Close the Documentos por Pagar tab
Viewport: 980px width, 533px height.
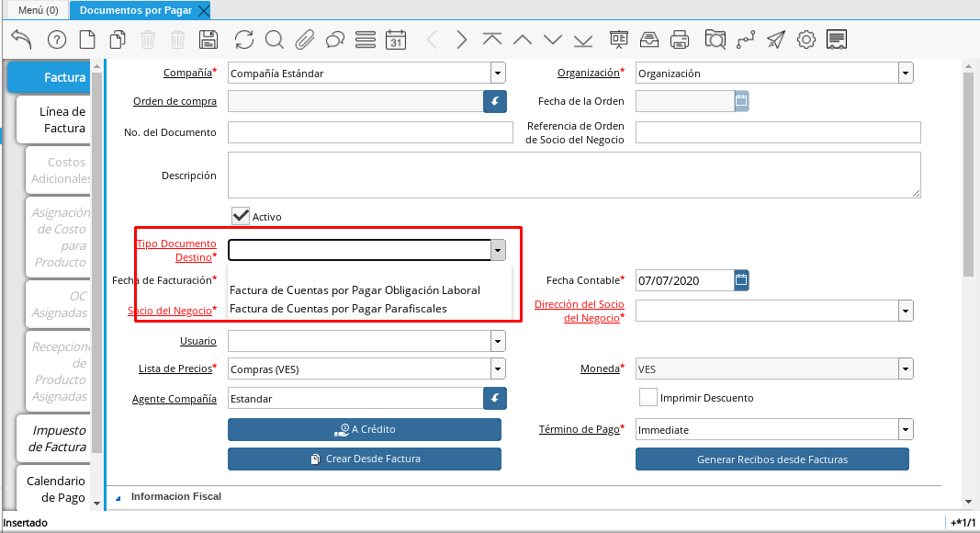tap(203, 11)
